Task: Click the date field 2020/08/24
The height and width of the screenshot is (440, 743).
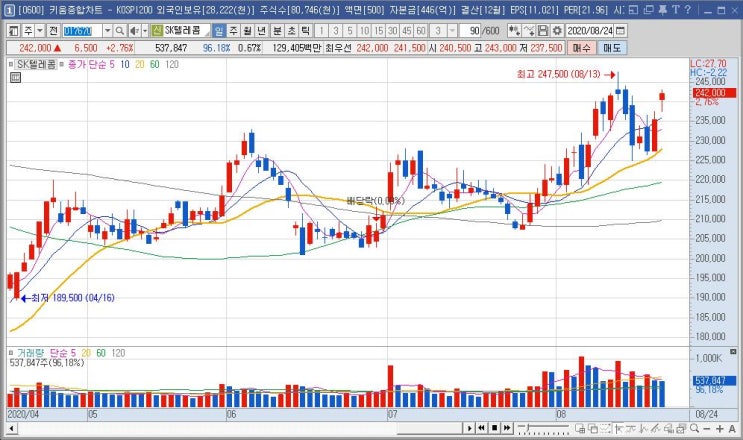Action: (x=590, y=31)
